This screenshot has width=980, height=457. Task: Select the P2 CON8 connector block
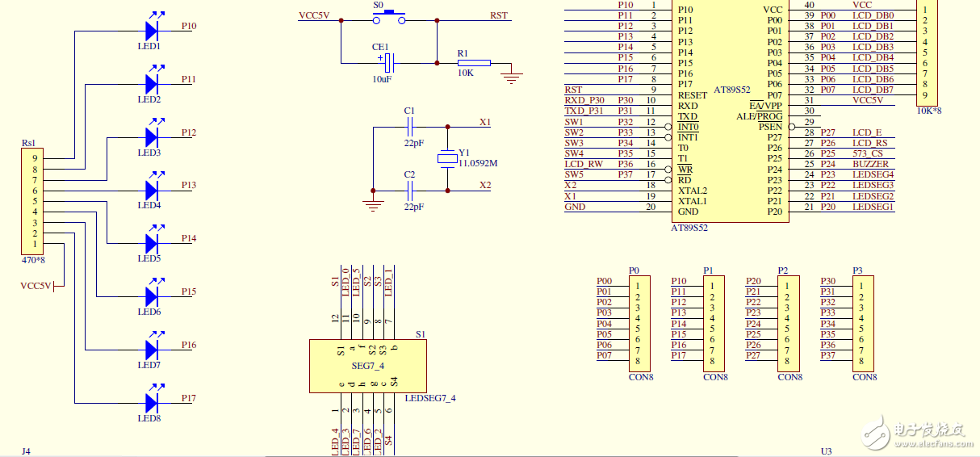(x=790, y=323)
